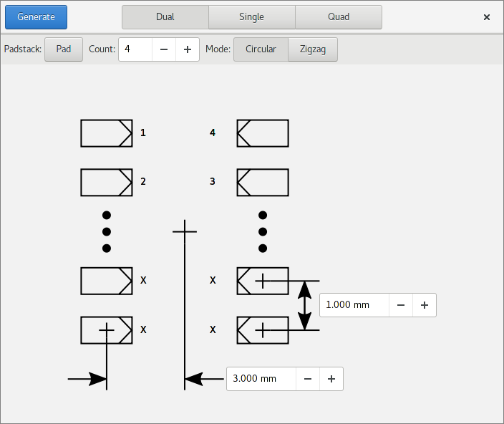Image resolution: width=504 pixels, height=424 pixels.
Task: Decrease the 3.000 mm spacing value
Action: tap(308, 379)
